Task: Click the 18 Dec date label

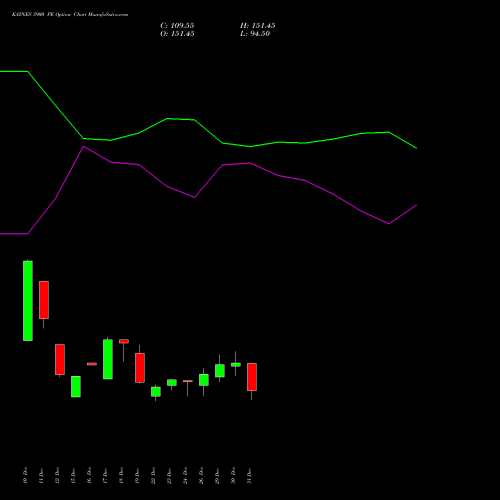Action: click(x=122, y=475)
